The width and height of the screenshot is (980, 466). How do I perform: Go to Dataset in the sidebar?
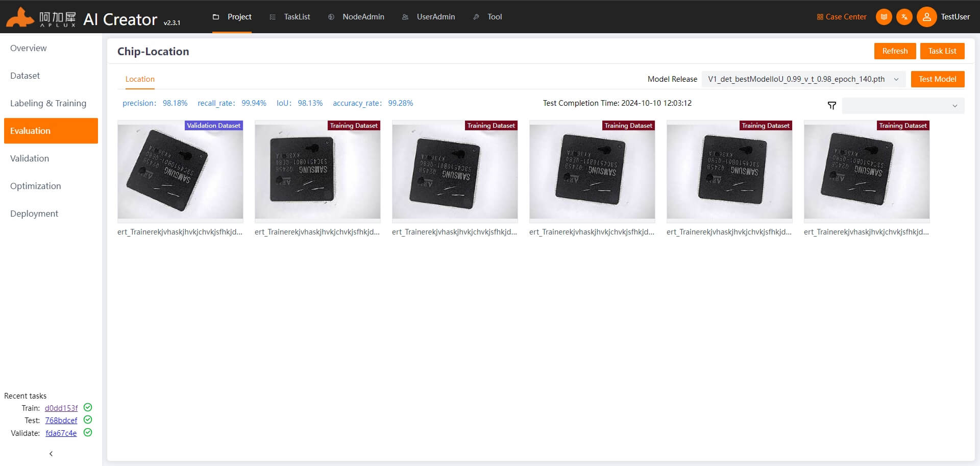pyautogui.click(x=51, y=76)
